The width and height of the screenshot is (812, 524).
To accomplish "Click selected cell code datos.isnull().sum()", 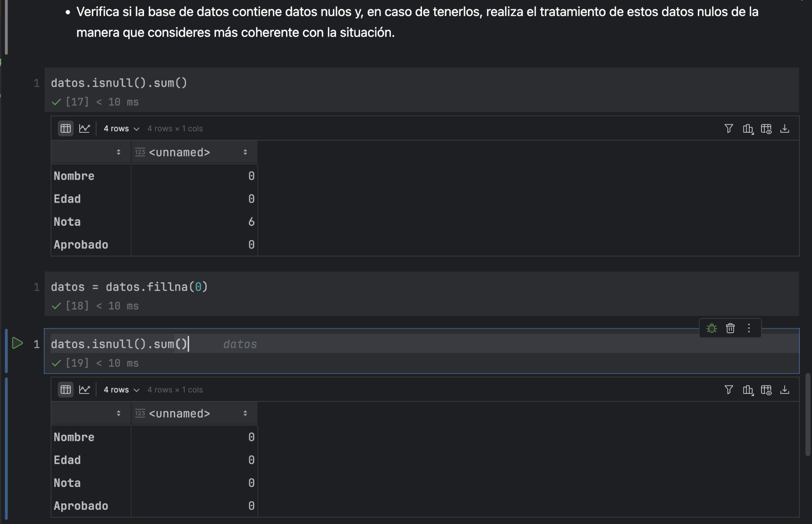I will [x=119, y=344].
